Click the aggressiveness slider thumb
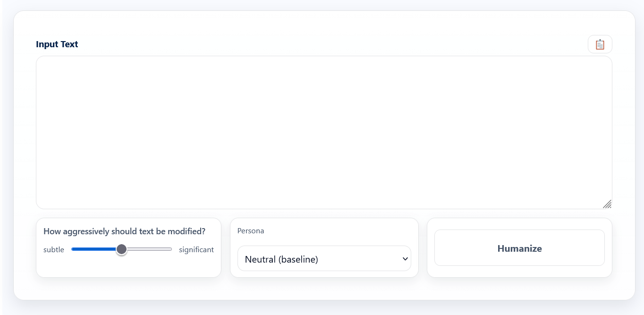The height and width of the screenshot is (315, 644). pos(121,249)
